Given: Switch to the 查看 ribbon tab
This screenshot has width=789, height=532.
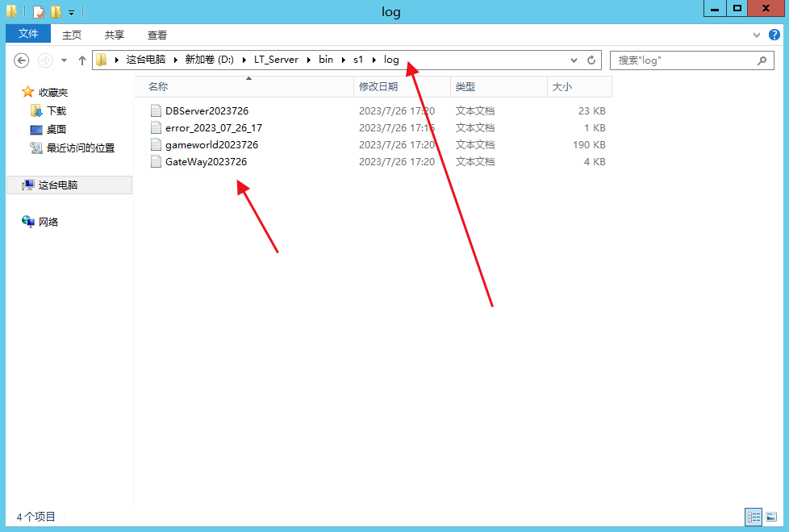Looking at the screenshot, I should 157,35.
